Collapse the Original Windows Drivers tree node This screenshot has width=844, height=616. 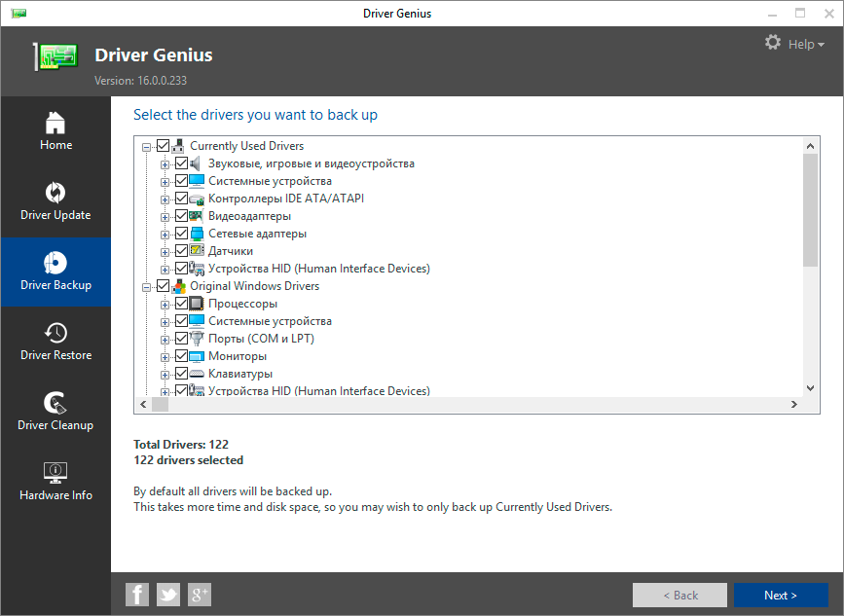146,287
